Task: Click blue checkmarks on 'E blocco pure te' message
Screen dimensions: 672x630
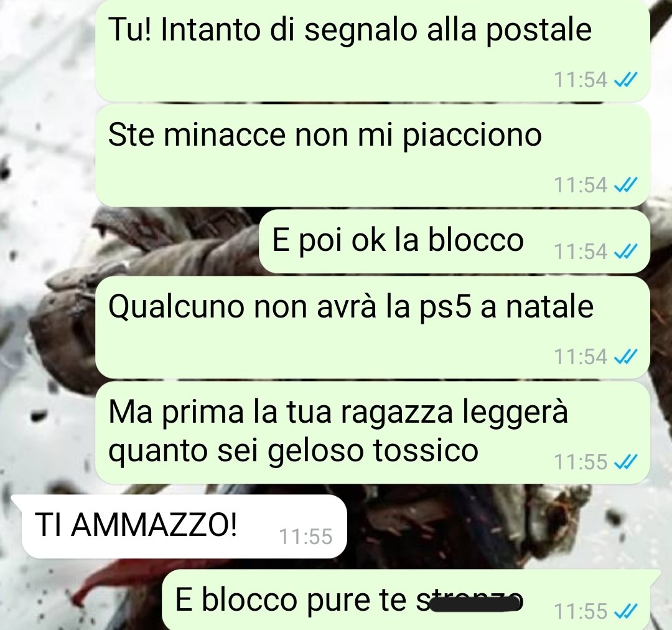Action: point(626,611)
